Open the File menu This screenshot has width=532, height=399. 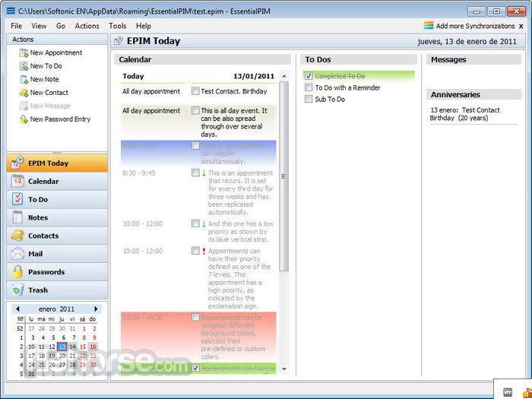click(x=16, y=26)
